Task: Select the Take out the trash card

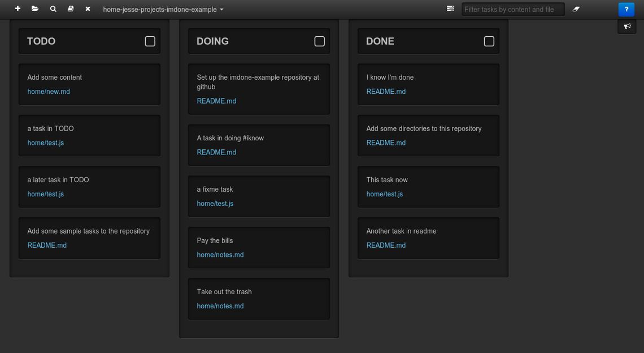Action: [x=259, y=292]
